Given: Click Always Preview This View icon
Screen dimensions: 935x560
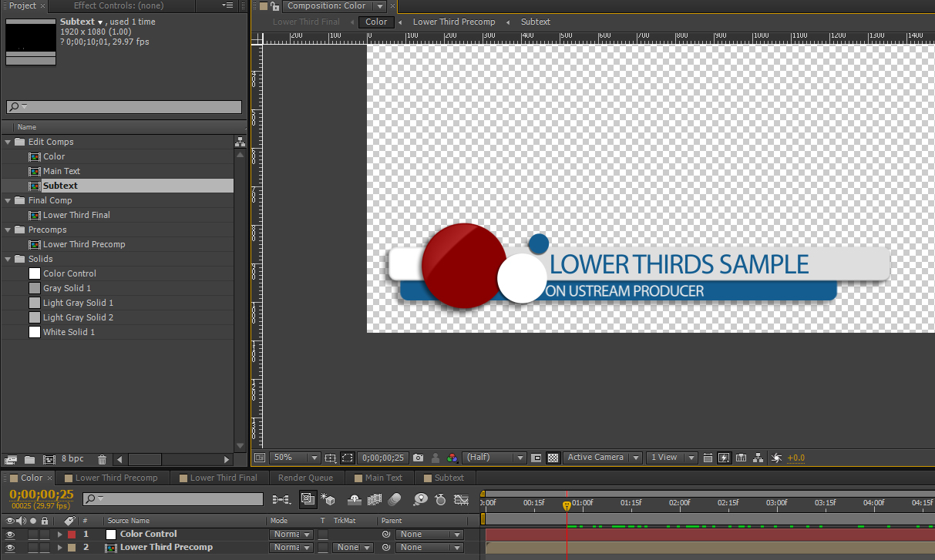Looking at the screenshot, I should [259, 458].
